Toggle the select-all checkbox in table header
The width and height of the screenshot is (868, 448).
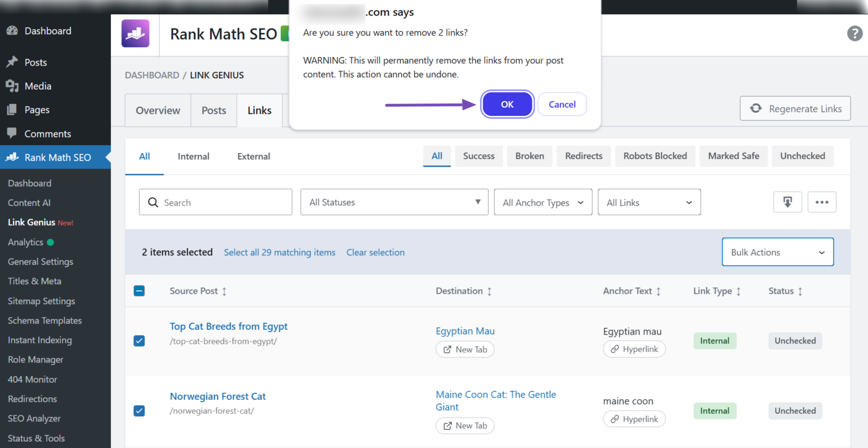pyautogui.click(x=139, y=291)
